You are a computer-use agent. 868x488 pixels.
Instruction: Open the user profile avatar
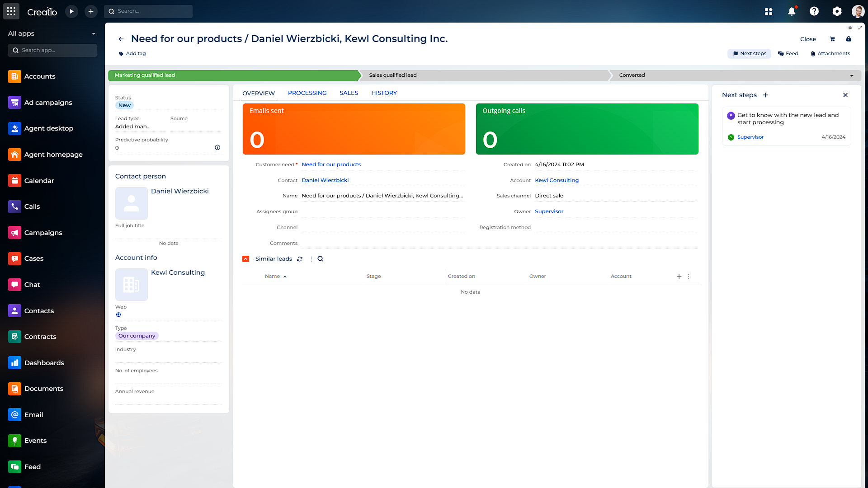click(858, 12)
